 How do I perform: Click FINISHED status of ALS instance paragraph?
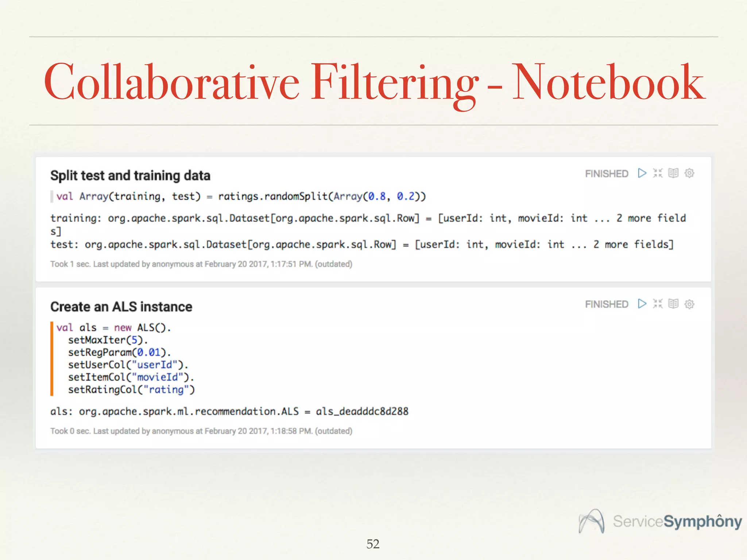point(607,304)
